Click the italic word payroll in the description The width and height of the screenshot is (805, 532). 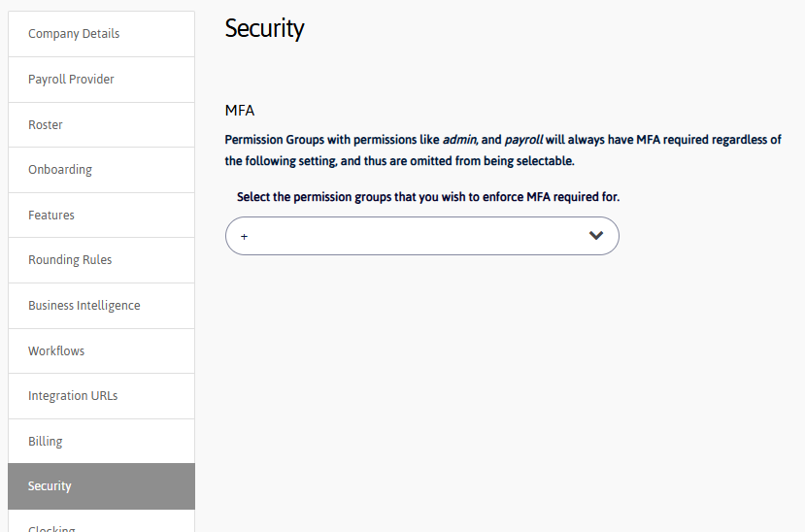coord(523,140)
